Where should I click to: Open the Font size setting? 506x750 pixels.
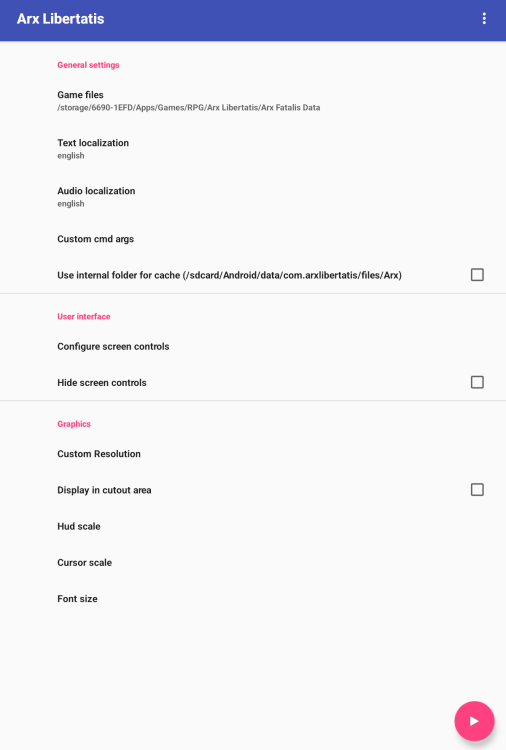pos(253,599)
